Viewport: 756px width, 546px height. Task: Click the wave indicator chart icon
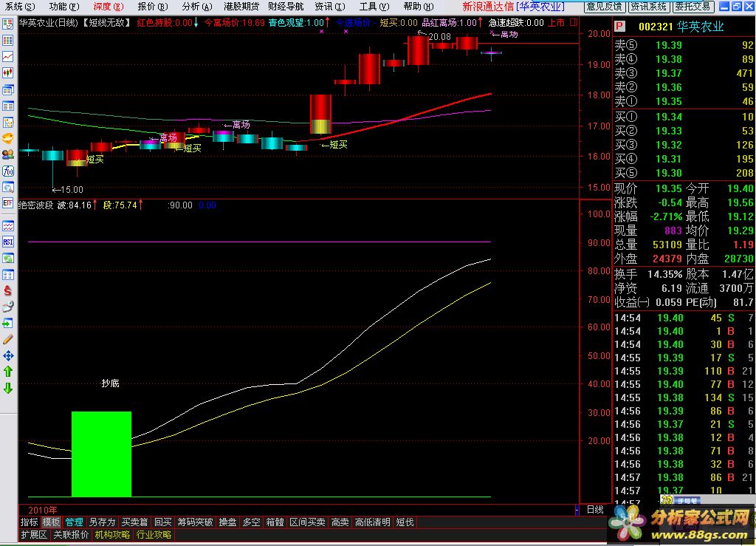(x=7, y=226)
